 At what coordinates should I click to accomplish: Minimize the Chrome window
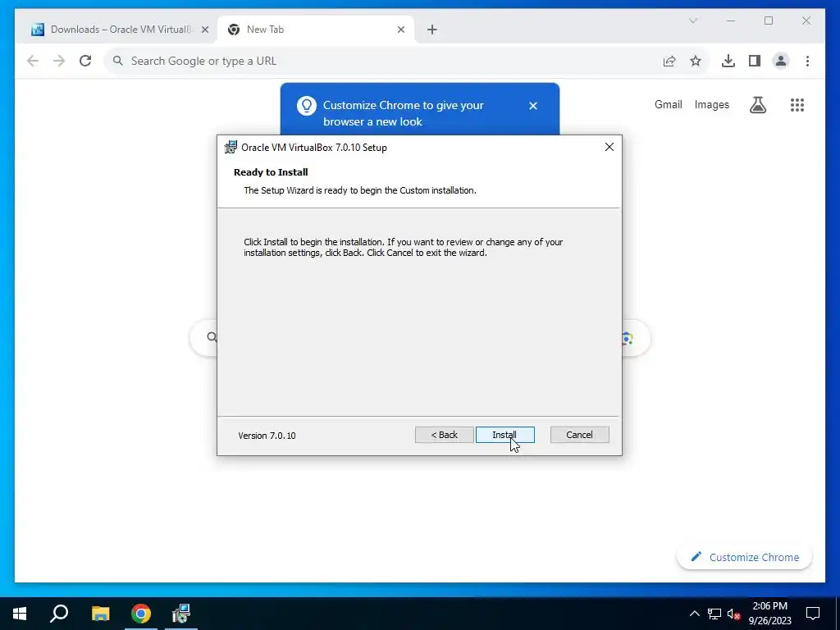coord(731,21)
